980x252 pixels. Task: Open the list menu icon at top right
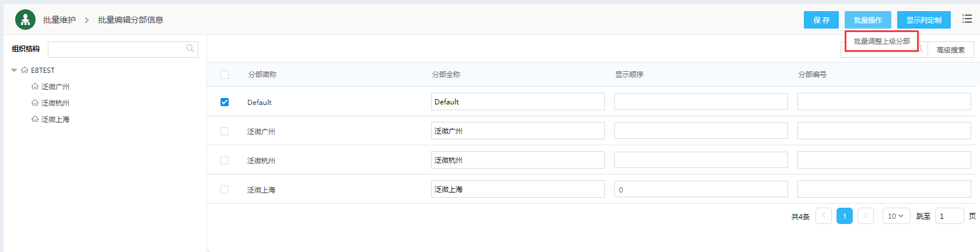point(967,19)
